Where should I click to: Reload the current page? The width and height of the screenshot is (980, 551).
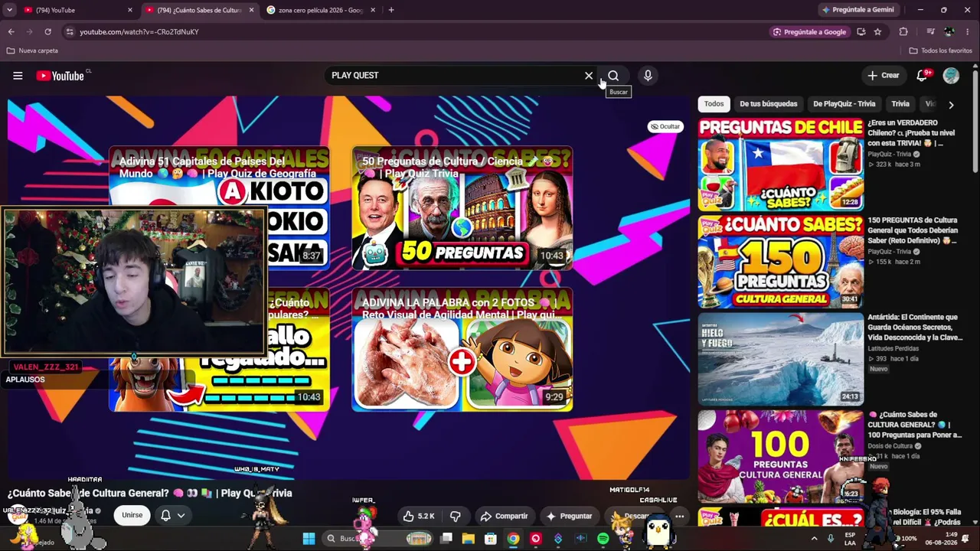(x=47, y=31)
